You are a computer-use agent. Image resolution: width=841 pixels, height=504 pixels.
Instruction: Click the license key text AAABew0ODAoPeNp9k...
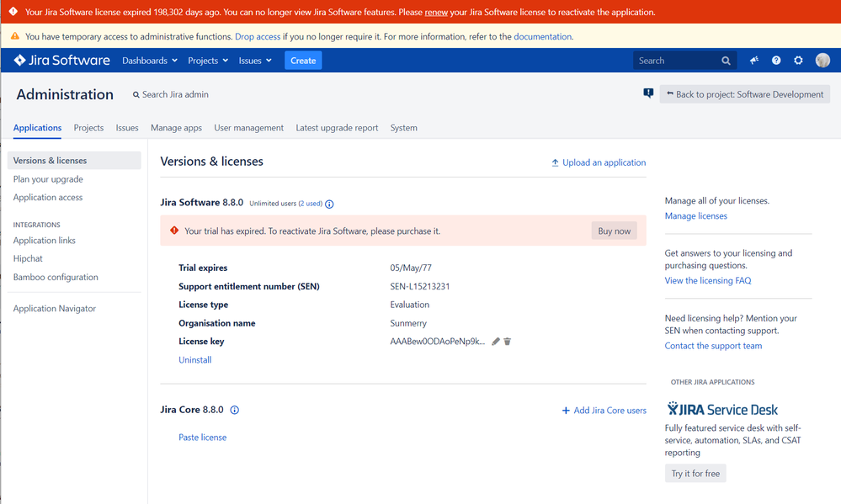click(x=438, y=342)
